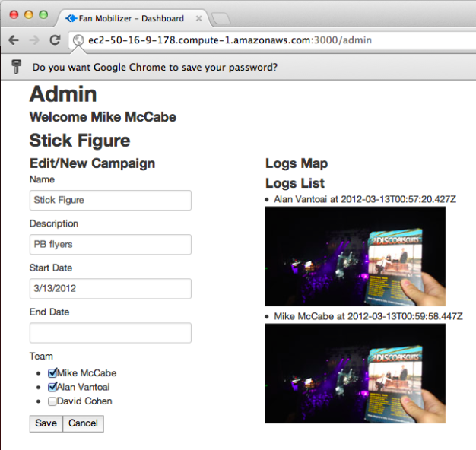476x450 pixels.
Task: Open Alan Vantoai's log photo
Action: pyautogui.click(x=355, y=256)
